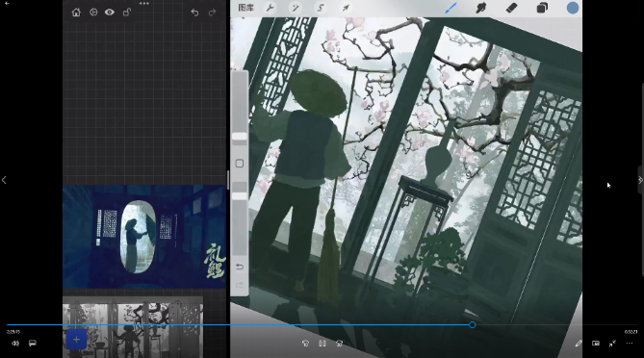Click the blue active color swatch
This screenshot has height=358, width=644.
pyautogui.click(x=573, y=8)
